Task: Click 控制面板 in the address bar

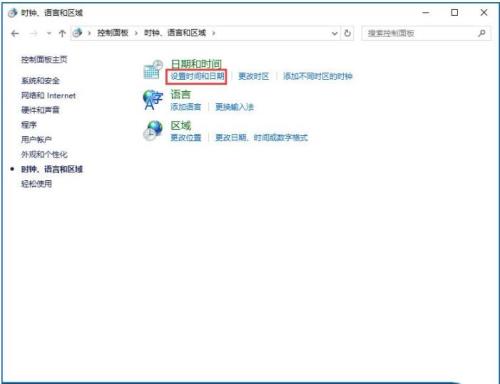Action: pos(113,33)
